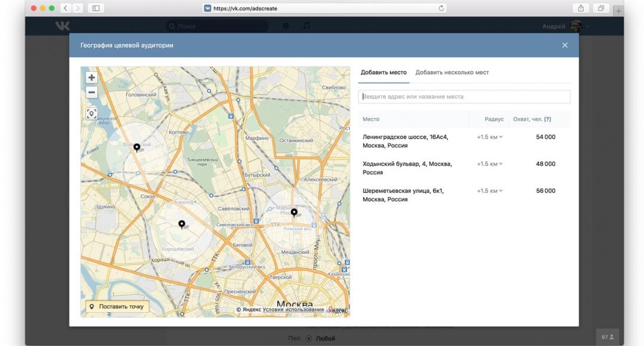The width and height of the screenshot is (644, 346).
Task: Open Андрей account menu arrow
Action: (x=588, y=27)
